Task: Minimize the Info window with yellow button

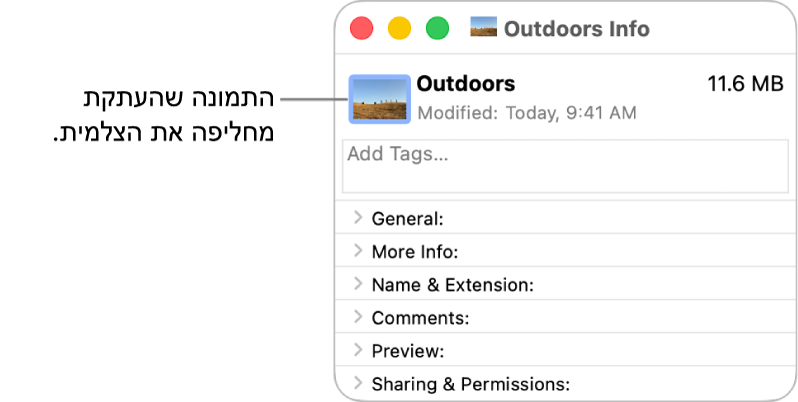Action: tap(399, 29)
